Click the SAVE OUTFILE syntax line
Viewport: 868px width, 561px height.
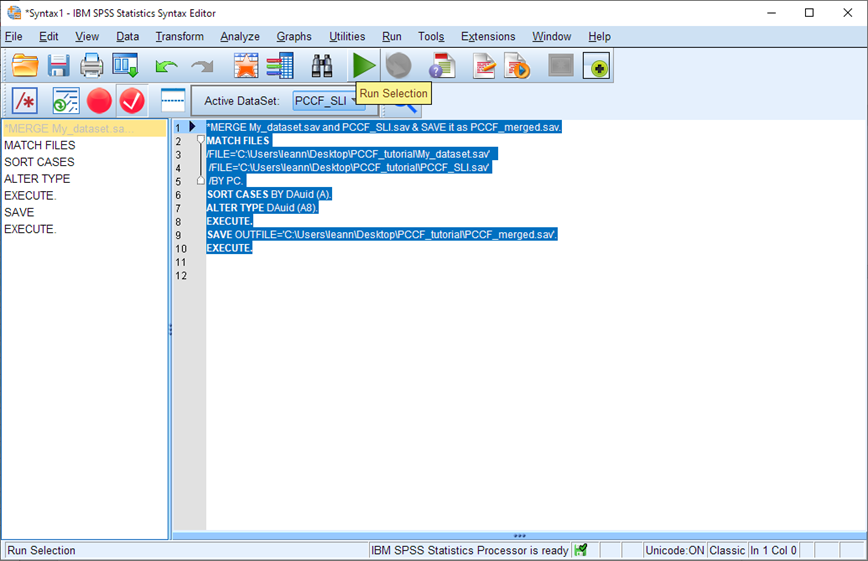tap(382, 235)
